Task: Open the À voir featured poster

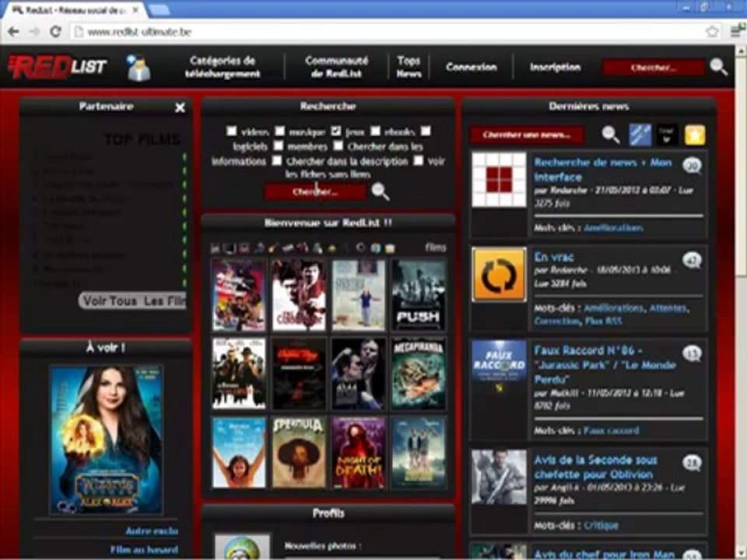Action: (107, 439)
